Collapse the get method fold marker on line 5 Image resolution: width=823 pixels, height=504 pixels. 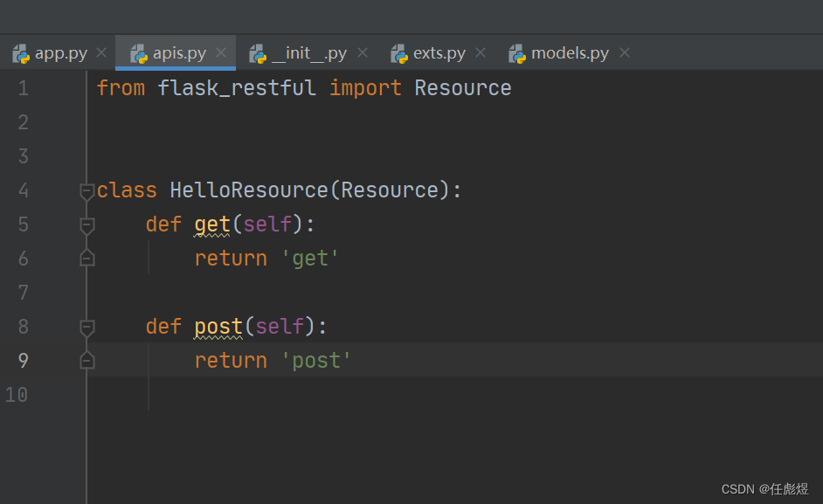coord(86,225)
